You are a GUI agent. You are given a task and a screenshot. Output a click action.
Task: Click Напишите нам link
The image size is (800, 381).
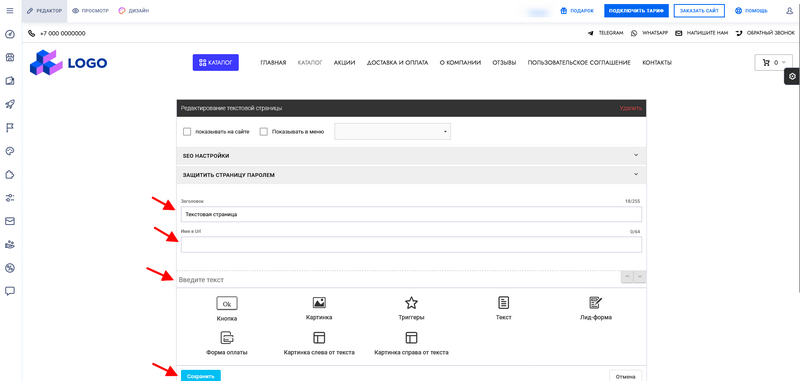click(702, 33)
